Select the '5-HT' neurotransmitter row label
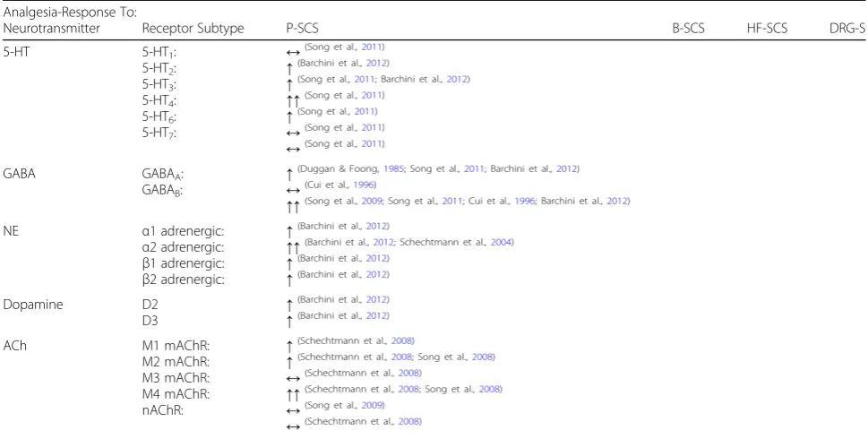 19,52
